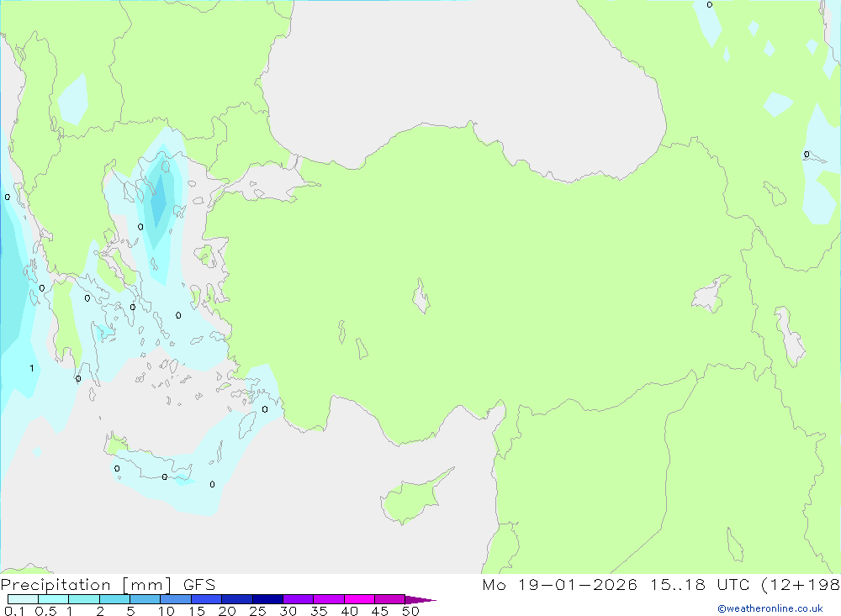
Task: Click the 45–50 mm legend color swatch
Action: point(390,599)
